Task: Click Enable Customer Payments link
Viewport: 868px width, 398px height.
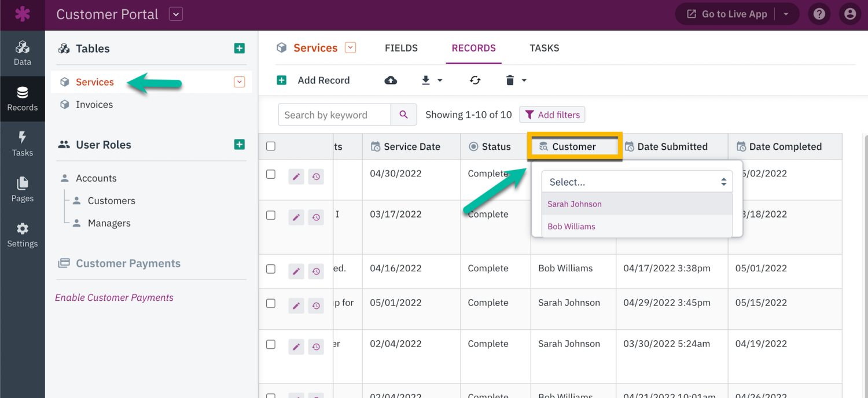Action: (x=114, y=297)
